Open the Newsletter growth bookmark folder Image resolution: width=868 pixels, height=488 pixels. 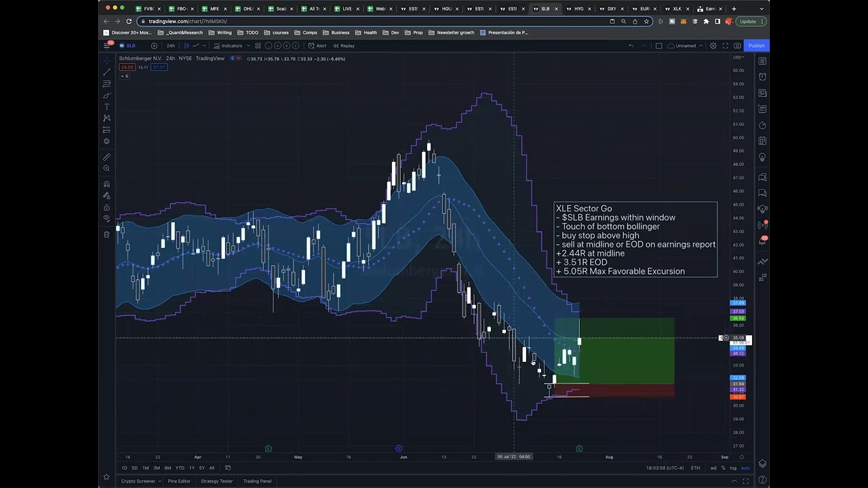[452, 33]
